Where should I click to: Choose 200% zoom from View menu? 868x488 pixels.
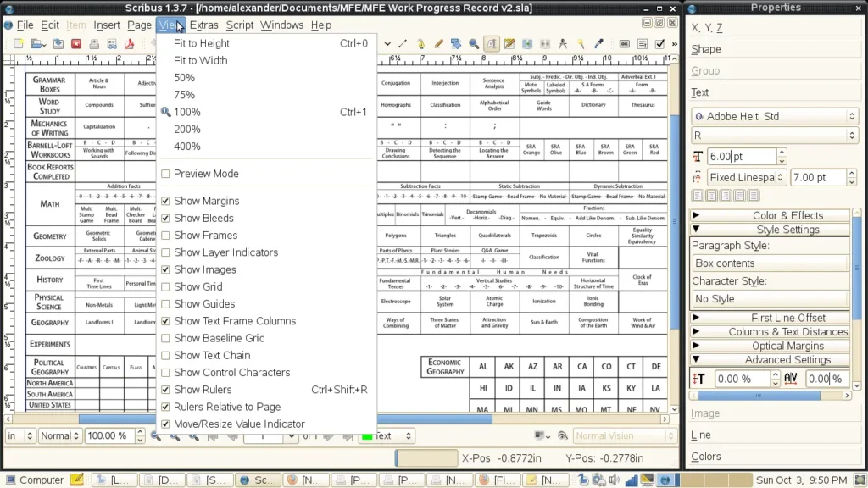[x=187, y=129]
